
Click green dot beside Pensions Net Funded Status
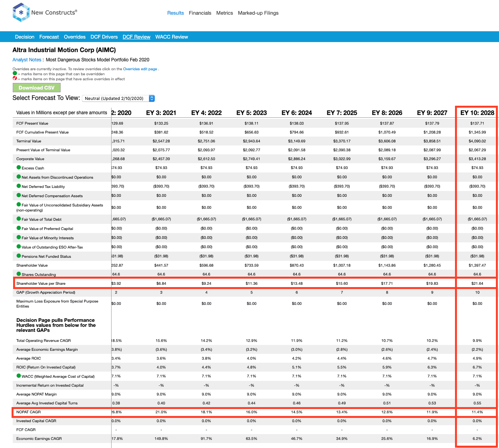tap(19, 256)
